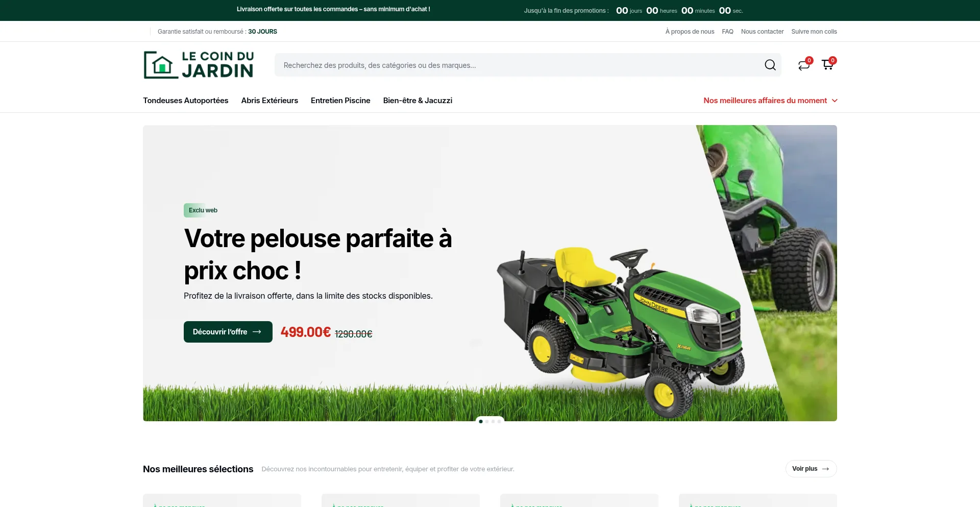Click the Voir plus button
980x507 pixels.
[x=811, y=469]
